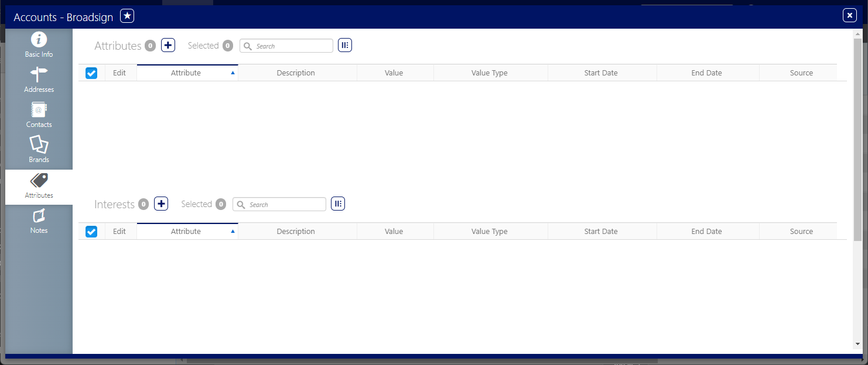Screen dimensions: 868x365
Task: Favorite this account with the star icon
Action: (x=127, y=16)
